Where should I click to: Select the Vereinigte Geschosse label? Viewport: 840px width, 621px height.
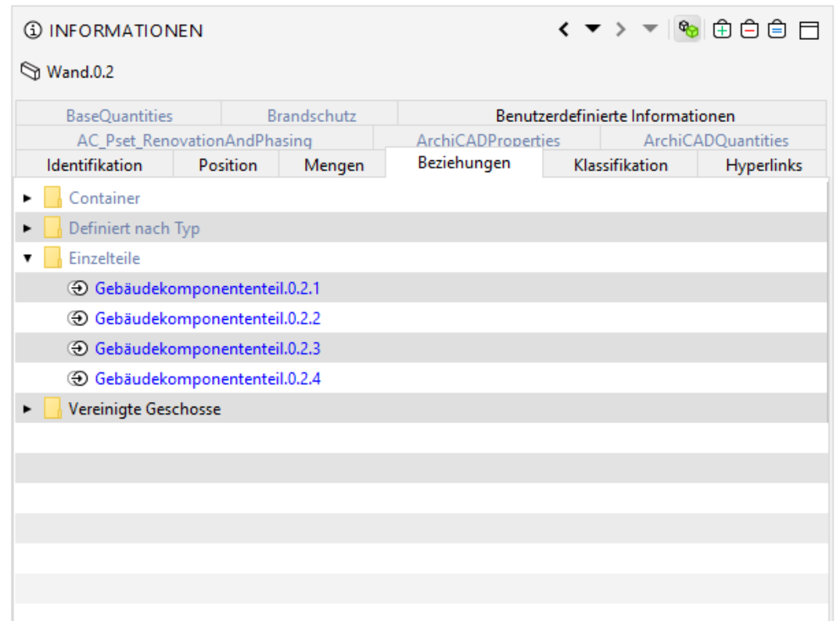[x=145, y=409]
